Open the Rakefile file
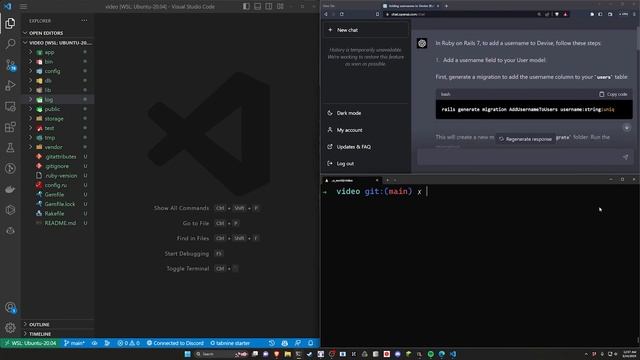This screenshot has height=360, width=640. (x=58, y=213)
